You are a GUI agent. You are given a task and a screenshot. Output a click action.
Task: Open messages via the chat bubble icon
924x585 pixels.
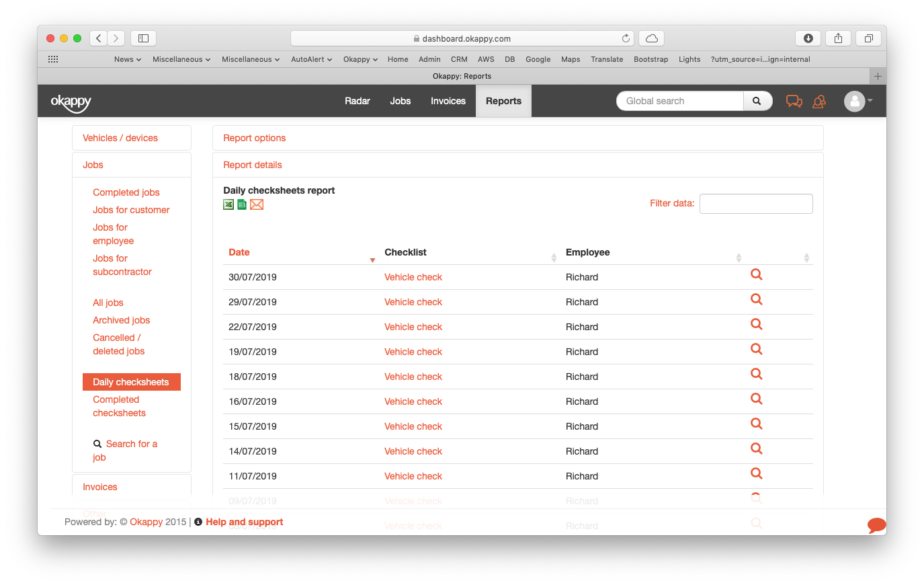coord(794,101)
